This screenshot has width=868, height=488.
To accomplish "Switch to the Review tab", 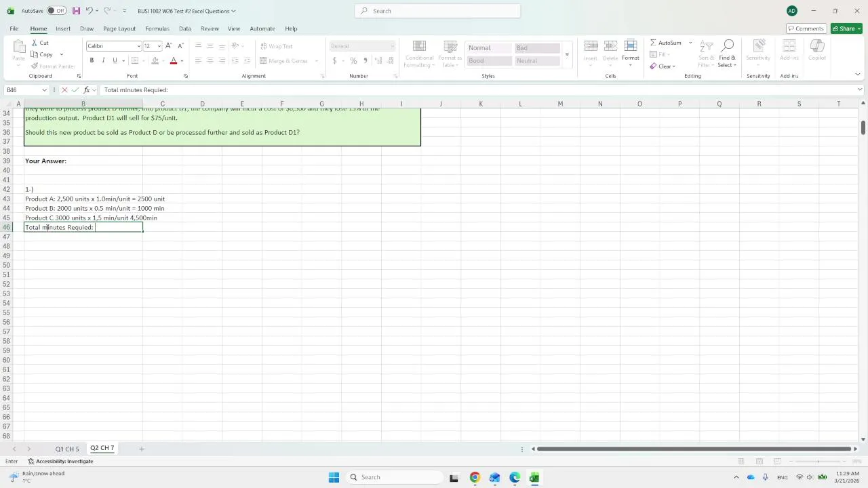I will (210, 28).
